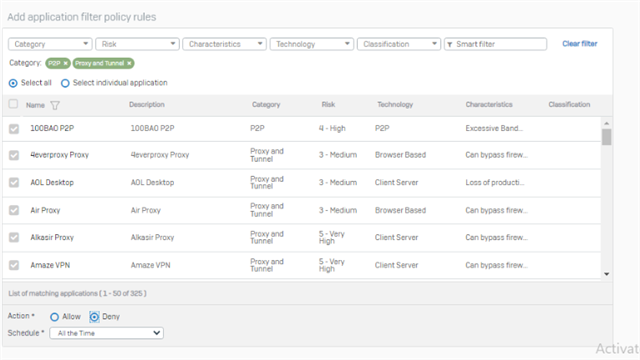Open the Name column filter icon
The height and width of the screenshot is (360, 640).
point(55,105)
